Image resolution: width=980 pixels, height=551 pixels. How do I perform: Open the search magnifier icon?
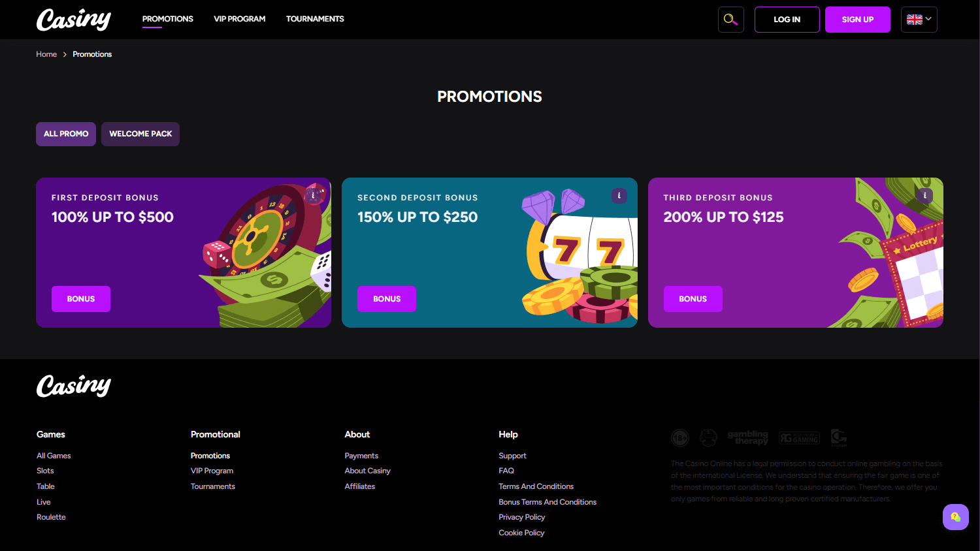[x=730, y=20]
